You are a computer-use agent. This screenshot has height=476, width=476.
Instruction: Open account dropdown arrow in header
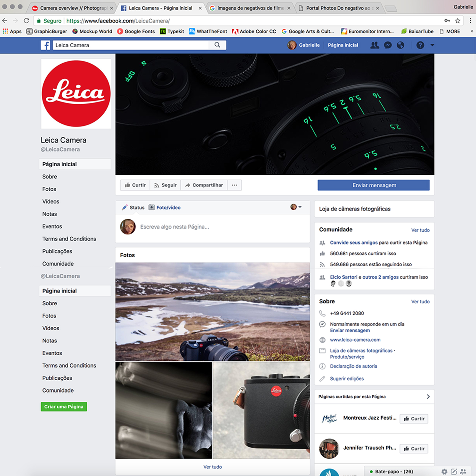pyautogui.click(x=432, y=45)
